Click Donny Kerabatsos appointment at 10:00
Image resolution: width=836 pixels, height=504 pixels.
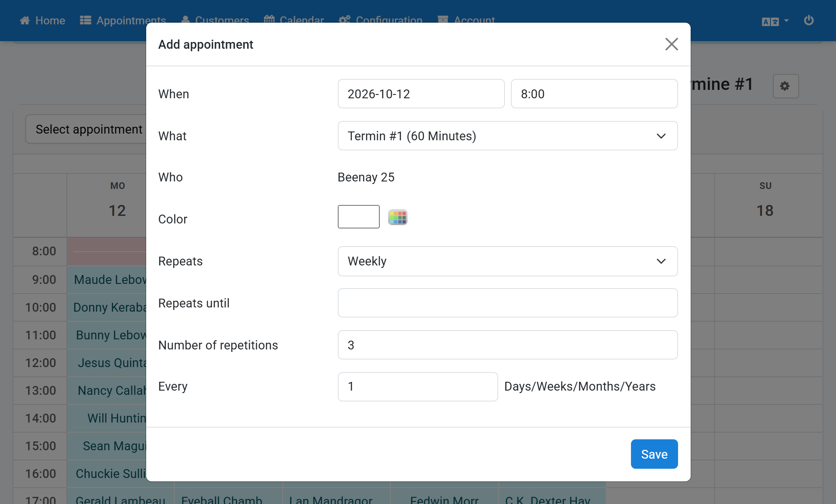click(x=107, y=307)
